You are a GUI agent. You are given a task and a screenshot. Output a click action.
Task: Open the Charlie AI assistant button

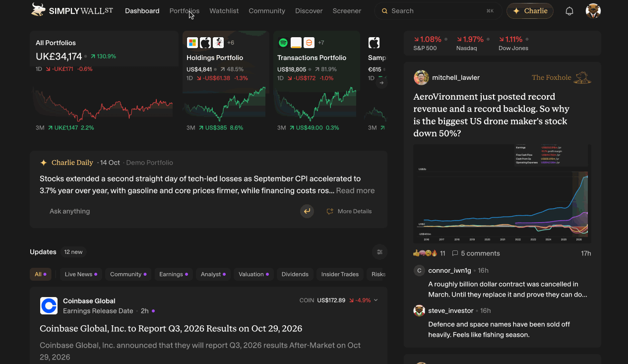point(530,11)
